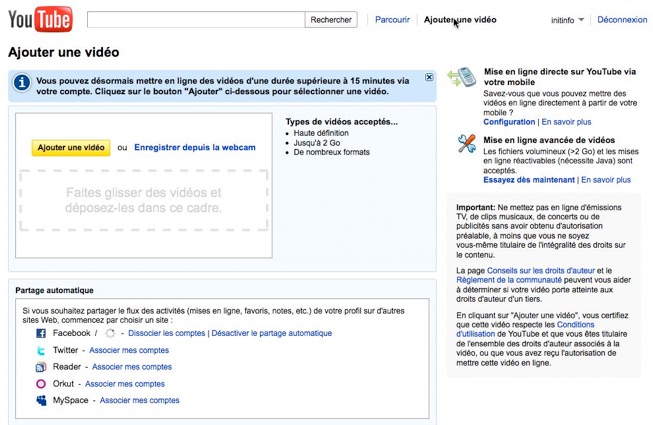Click the YouTube logo
653x425 pixels.
tap(40, 19)
